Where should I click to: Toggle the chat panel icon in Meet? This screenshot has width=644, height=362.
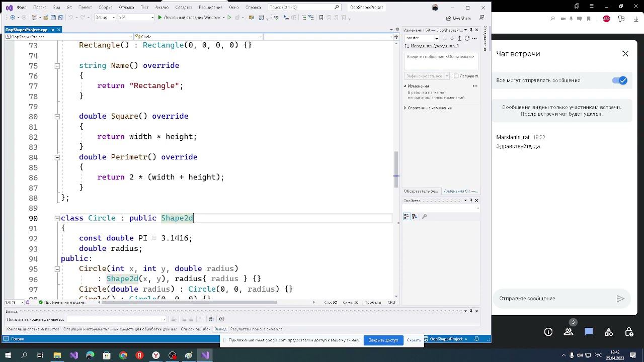point(589,332)
